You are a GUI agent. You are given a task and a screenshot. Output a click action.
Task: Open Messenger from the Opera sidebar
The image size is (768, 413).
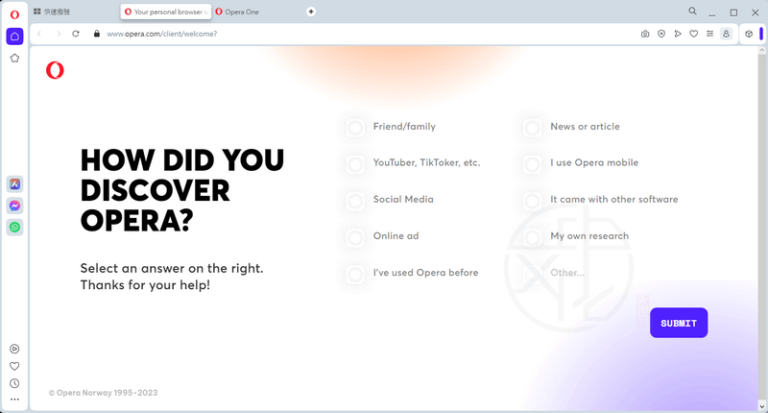[x=14, y=205]
